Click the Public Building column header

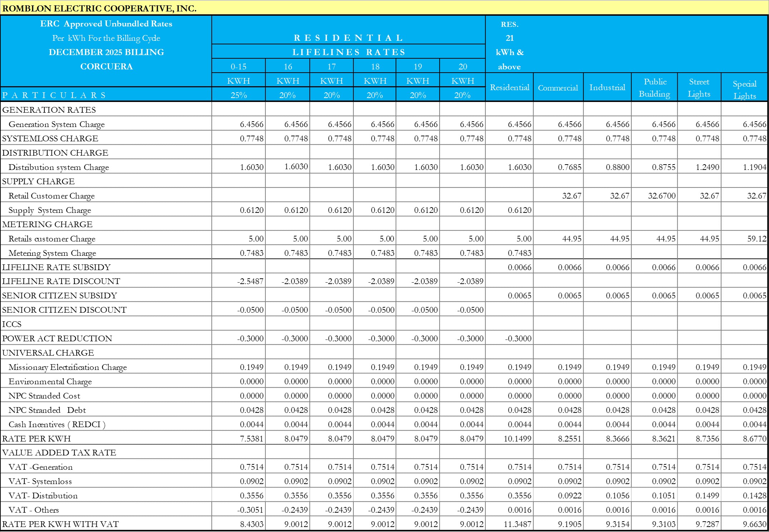point(654,88)
